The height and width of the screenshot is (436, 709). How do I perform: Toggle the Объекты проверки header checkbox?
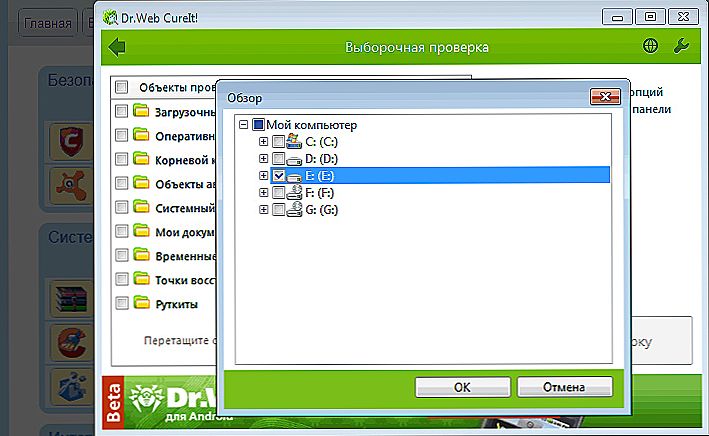(122, 87)
